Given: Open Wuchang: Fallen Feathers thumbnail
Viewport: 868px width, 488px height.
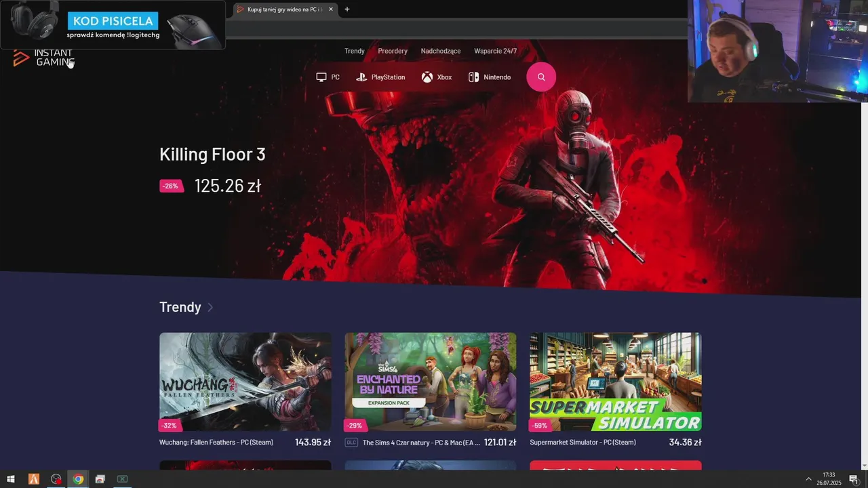Looking at the screenshot, I should coord(245,382).
